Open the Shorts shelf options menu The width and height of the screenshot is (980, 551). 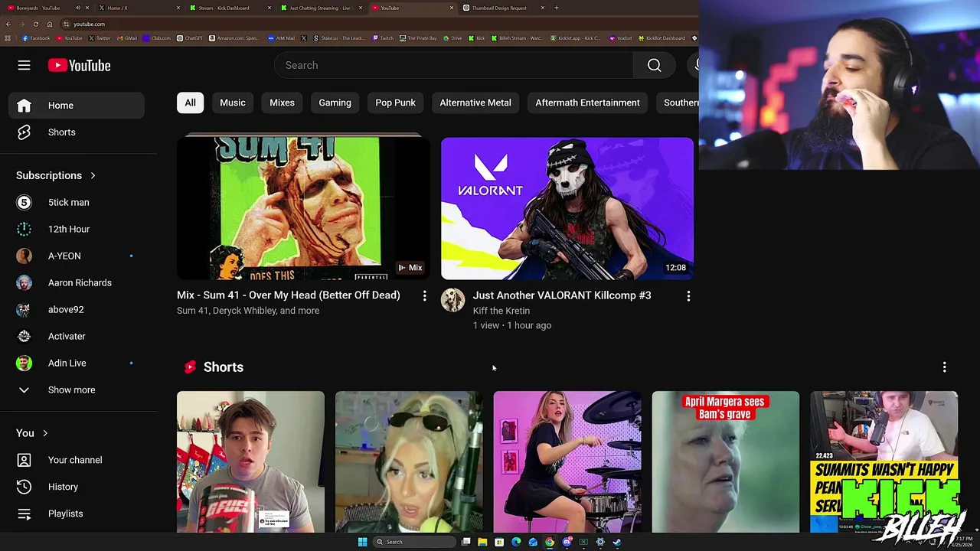point(944,367)
